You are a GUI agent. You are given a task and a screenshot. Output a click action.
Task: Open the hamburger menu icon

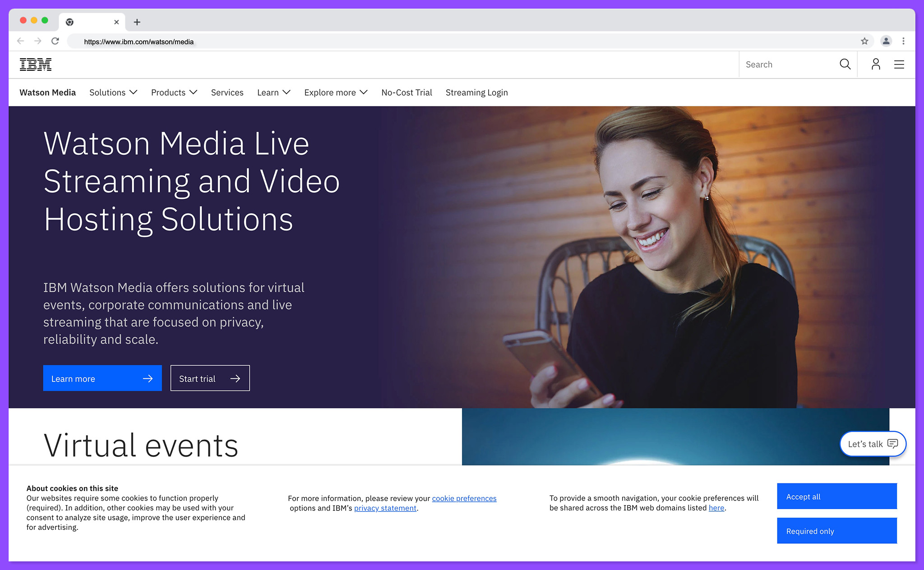tap(899, 64)
